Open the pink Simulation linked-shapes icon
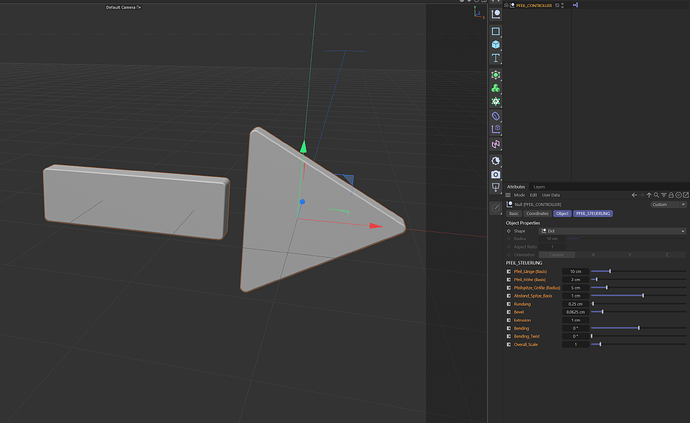The width and height of the screenshot is (690, 423). 496,144
